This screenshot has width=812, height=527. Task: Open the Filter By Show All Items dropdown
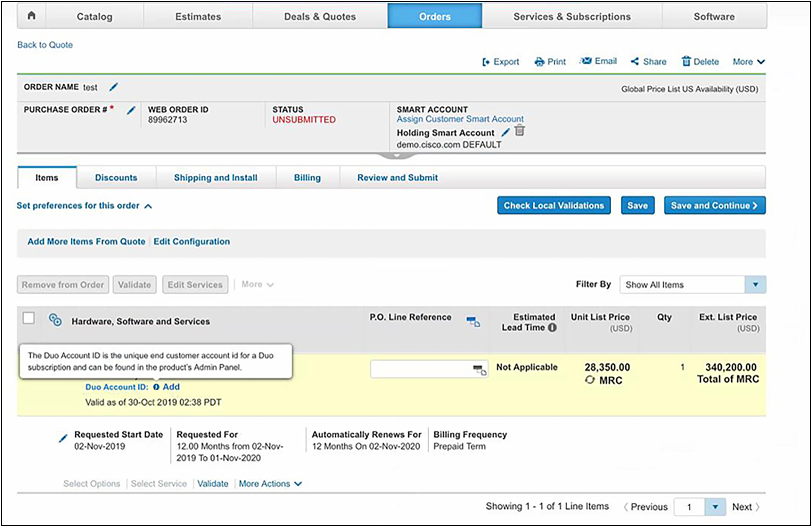755,285
